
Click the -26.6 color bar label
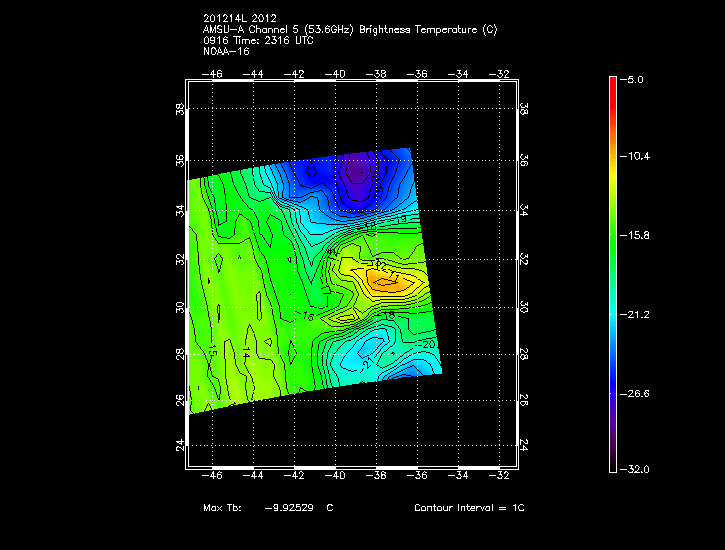pyautogui.click(x=634, y=393)
